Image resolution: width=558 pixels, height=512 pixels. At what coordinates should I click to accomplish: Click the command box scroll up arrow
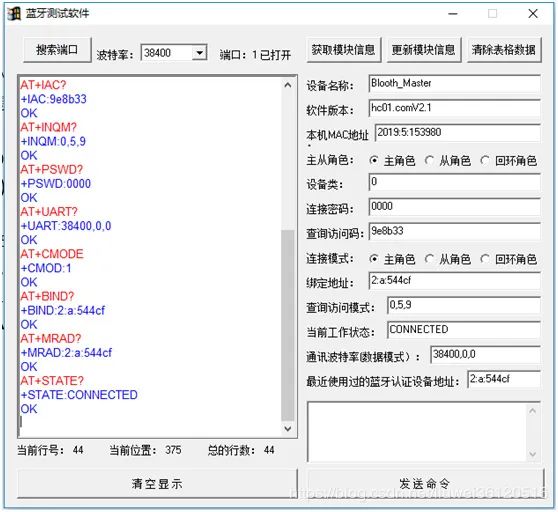(x=532, y=411)
